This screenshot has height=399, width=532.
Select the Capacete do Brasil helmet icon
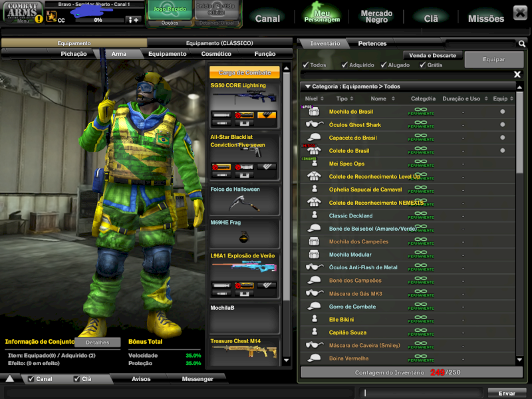314,138
